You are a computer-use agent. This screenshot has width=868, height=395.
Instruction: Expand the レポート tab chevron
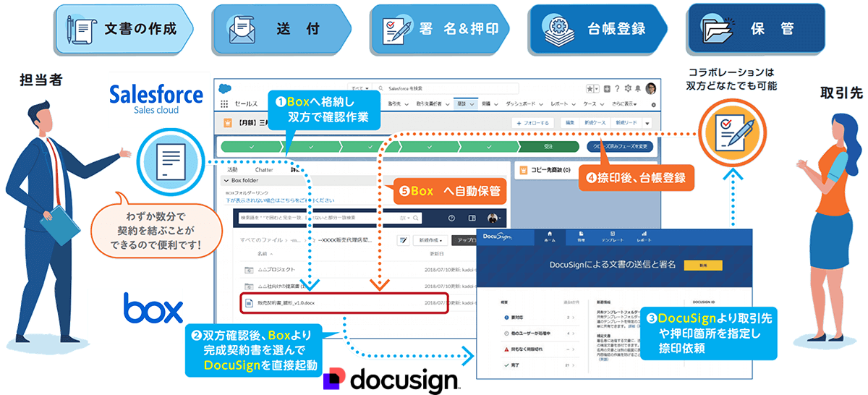tap(574, 104)
